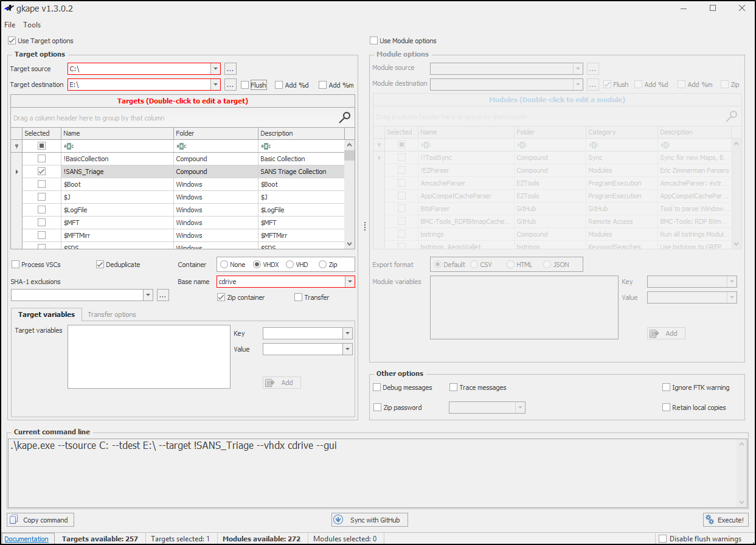Click the row indicator arrow beside !SANS_Triage
Screen dimensions: 756x545
tap(16, 172)
